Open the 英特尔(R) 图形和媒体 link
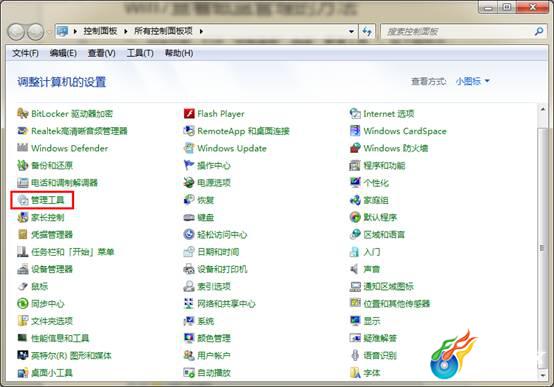The height and width of the screenshot is (387, 554). pos(71,356)
